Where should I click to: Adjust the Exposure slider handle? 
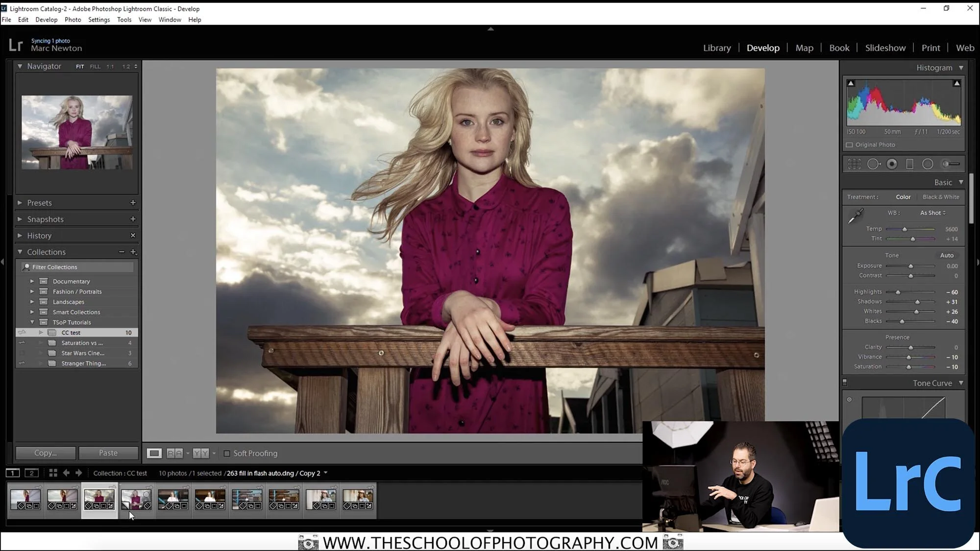coord(910,266)
